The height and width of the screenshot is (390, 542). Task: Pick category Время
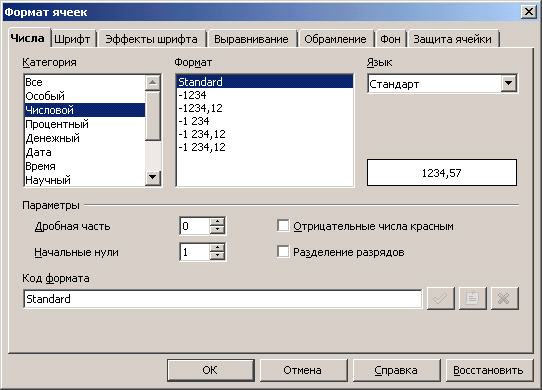[x=85, y=166]
